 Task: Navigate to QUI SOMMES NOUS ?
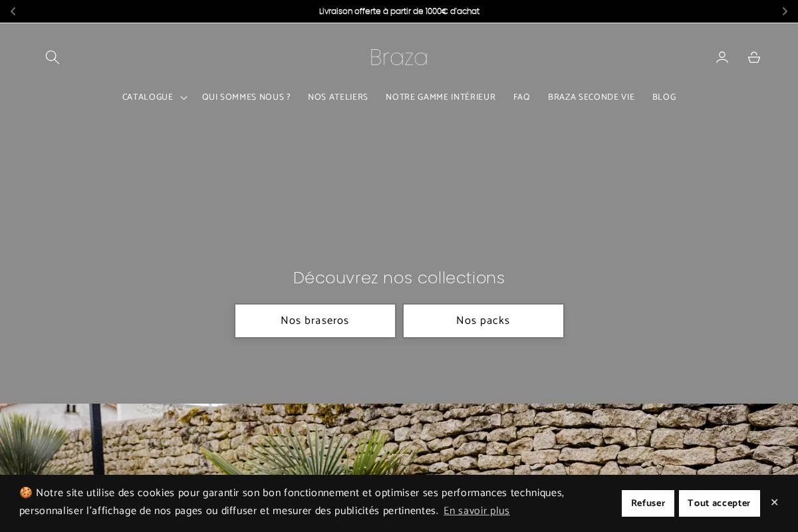click(x=246, y=97)
